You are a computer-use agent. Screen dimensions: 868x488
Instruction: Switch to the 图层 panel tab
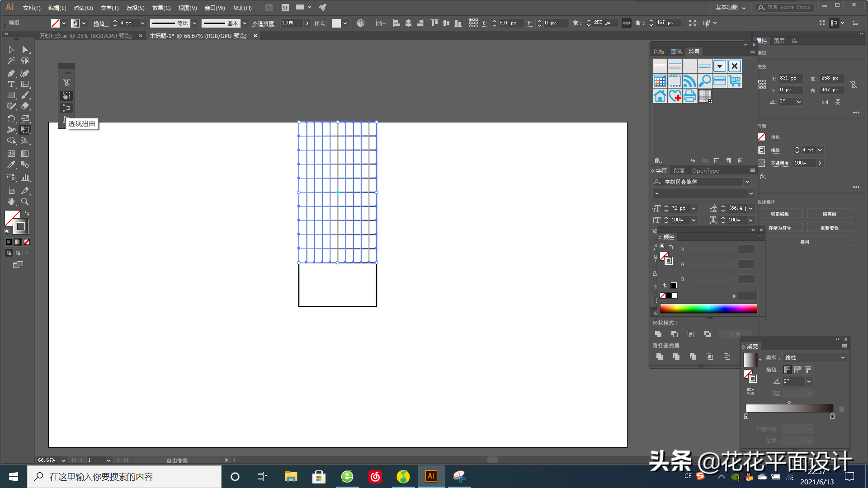click(x=779, y=41)
